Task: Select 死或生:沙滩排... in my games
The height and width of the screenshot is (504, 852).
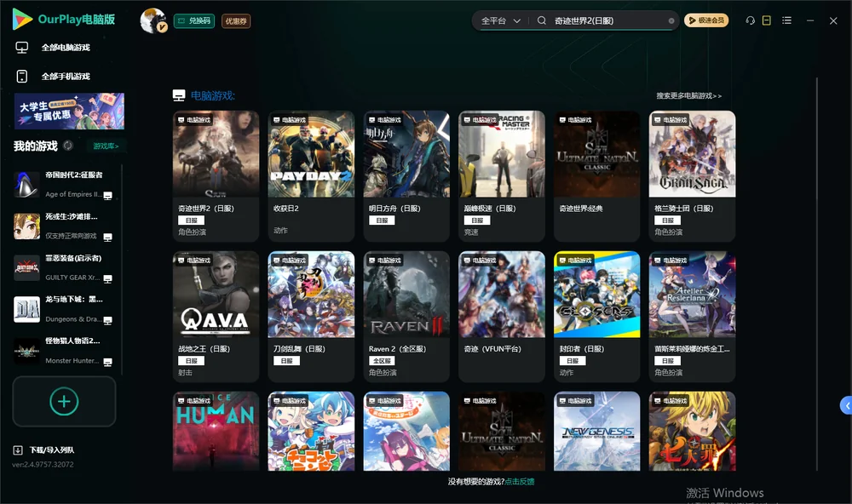Action: [63, 226]
